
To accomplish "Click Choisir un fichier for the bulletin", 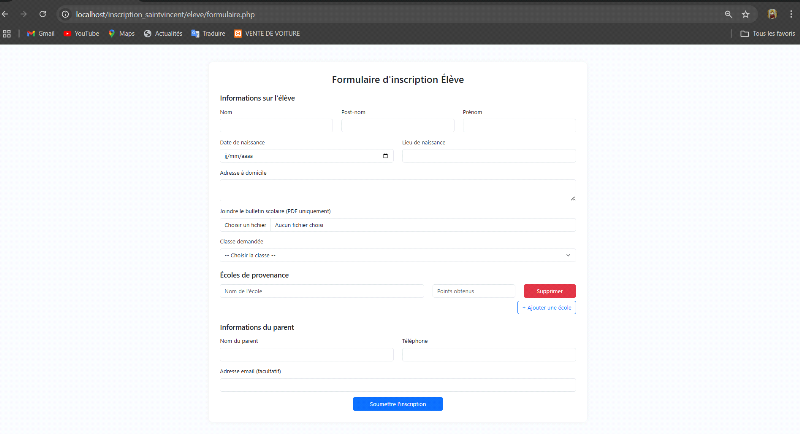I will (x=244, y=225).
